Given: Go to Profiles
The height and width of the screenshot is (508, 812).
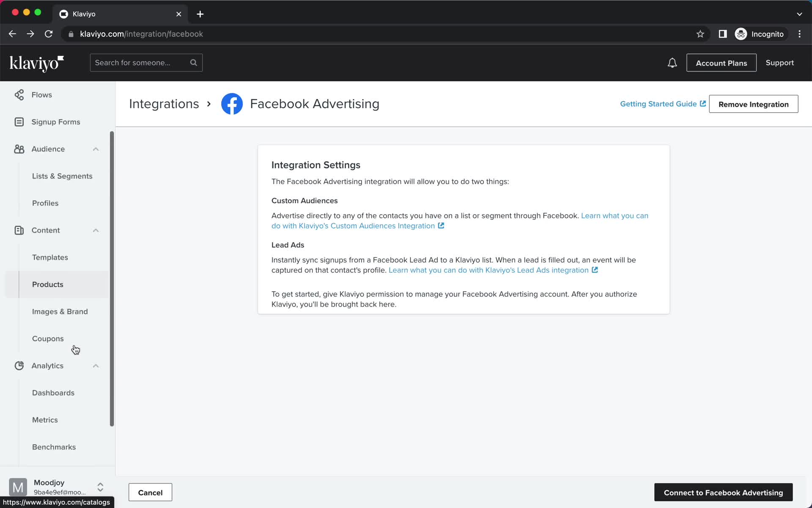Looking at the screenshot, I should tap(45, 203).
